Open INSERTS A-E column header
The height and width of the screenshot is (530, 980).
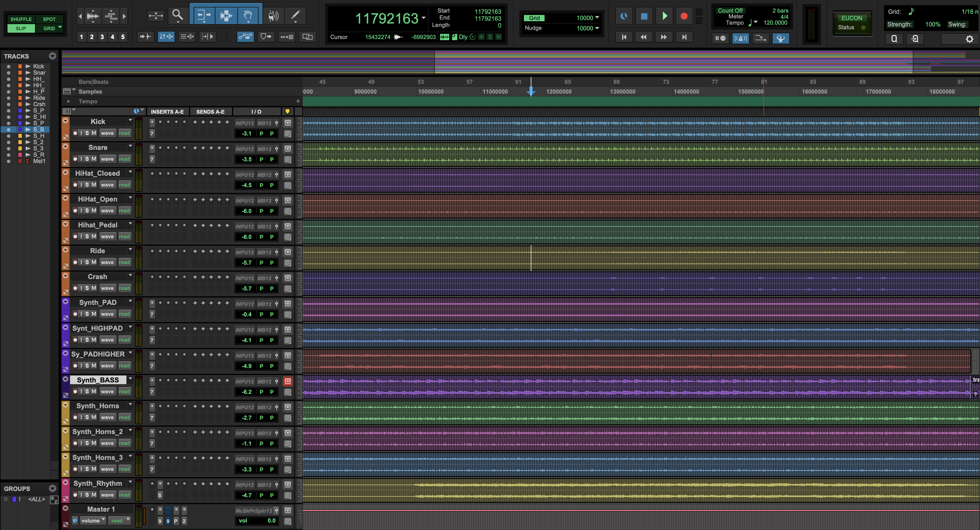167,111
